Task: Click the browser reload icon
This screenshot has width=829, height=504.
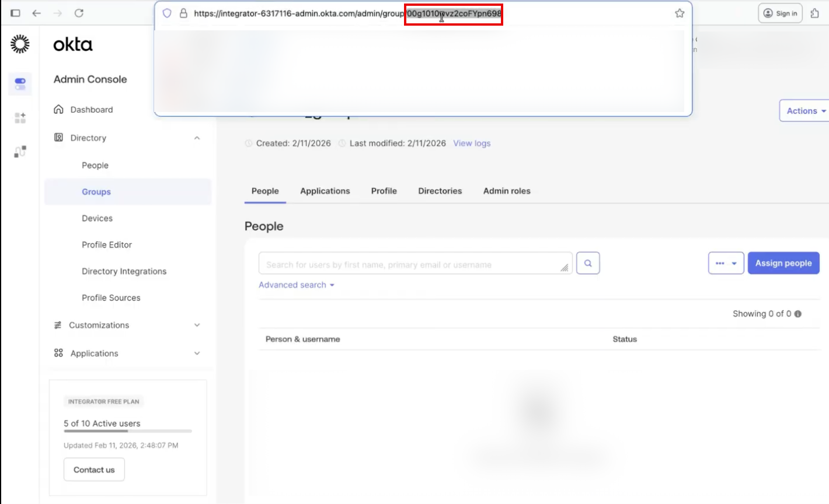Action: coord(79,13)
